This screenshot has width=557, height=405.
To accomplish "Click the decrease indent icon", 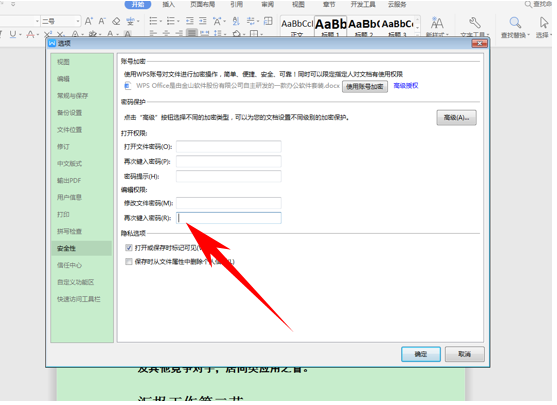I will click(x=190, y=21).
